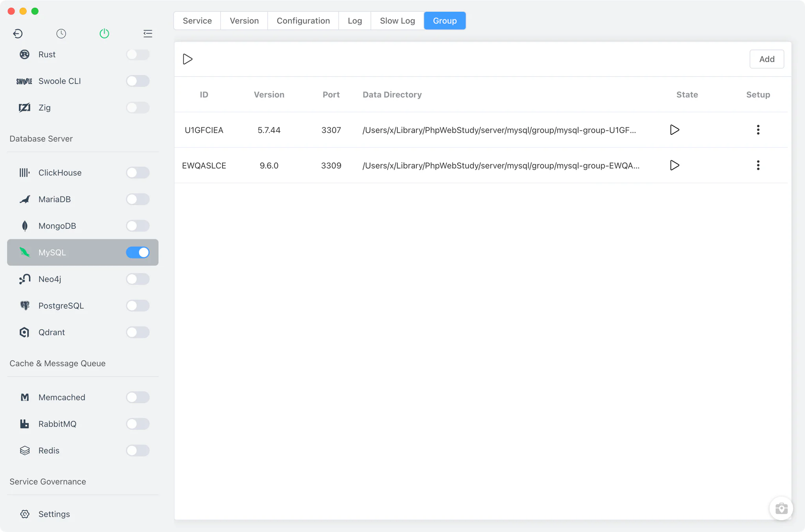This screenshot has width=805, height=532.
Task: Click the PostgreSQL elephant icon
Action: point(25,306)
